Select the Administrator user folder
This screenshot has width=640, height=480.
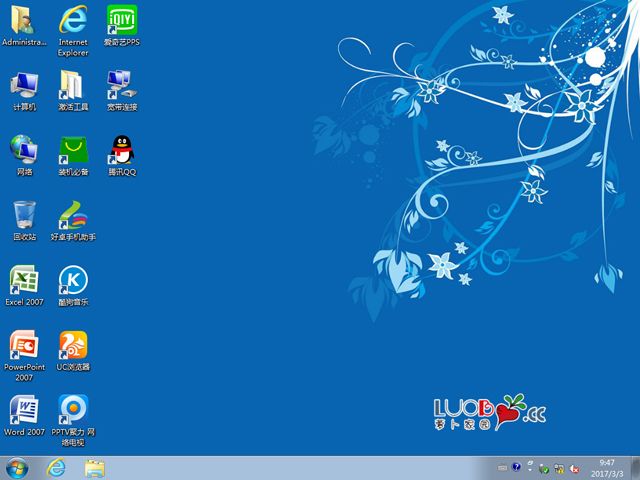(24, 20)
